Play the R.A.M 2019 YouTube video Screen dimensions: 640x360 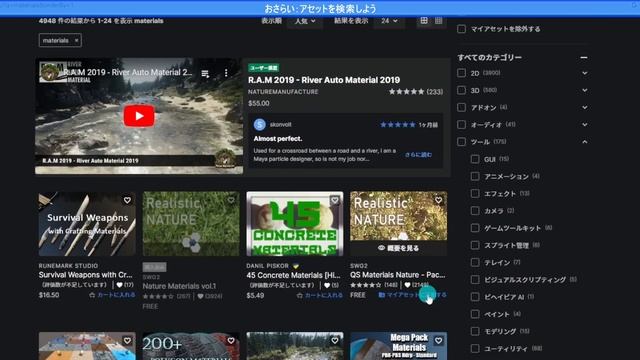click(139, 116)
